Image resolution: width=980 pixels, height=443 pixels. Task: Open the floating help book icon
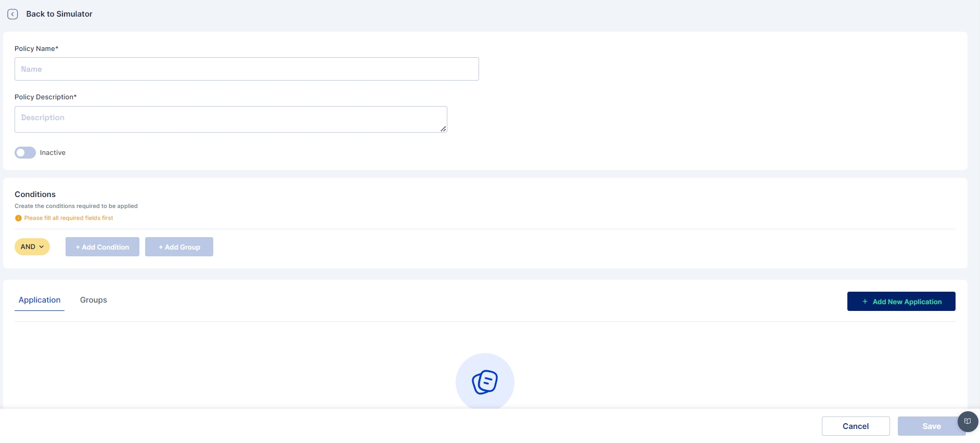tap(968, 421)
